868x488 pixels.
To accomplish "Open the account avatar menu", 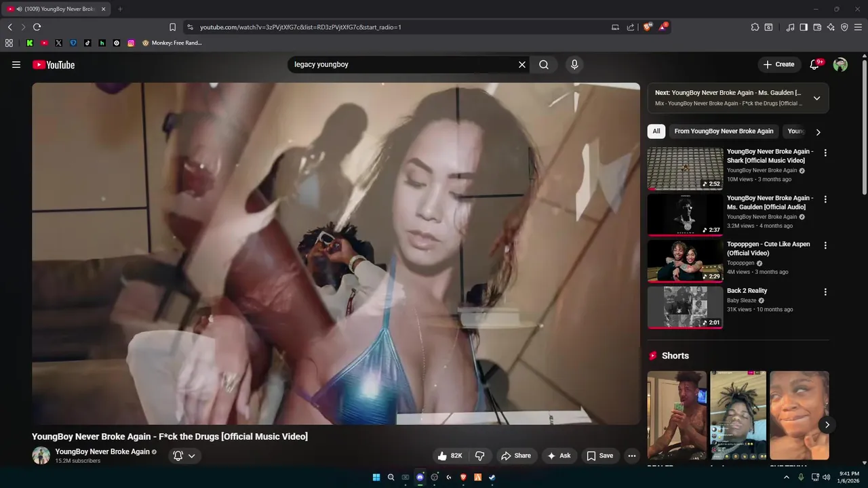I will click(x=840, y=64).
